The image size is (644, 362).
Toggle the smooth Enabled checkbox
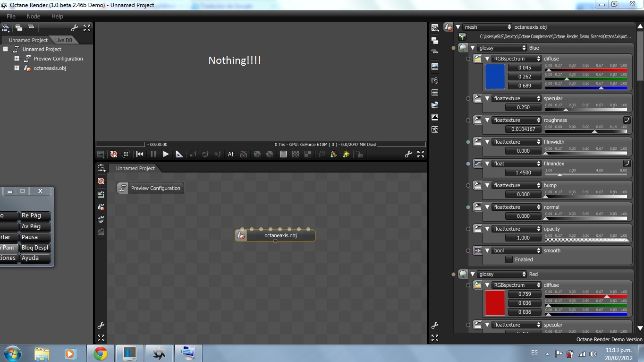[x=509, y=259]
